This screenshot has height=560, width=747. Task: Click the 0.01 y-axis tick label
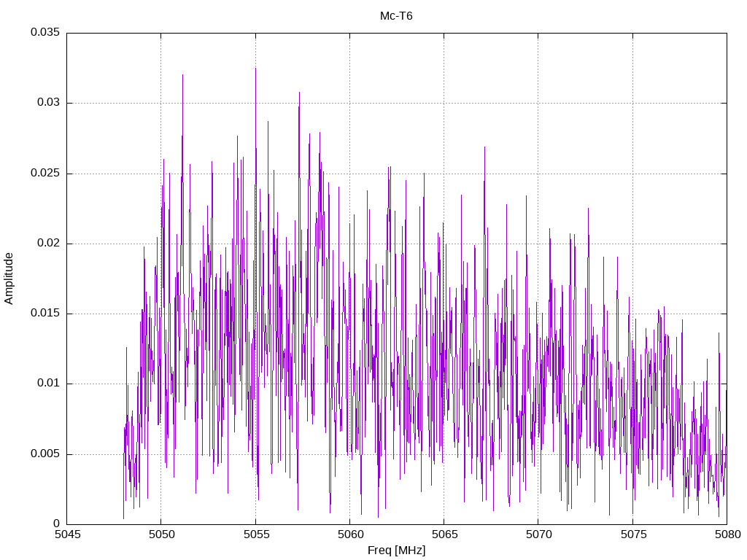pyautogui.click(x=49, y=384)
